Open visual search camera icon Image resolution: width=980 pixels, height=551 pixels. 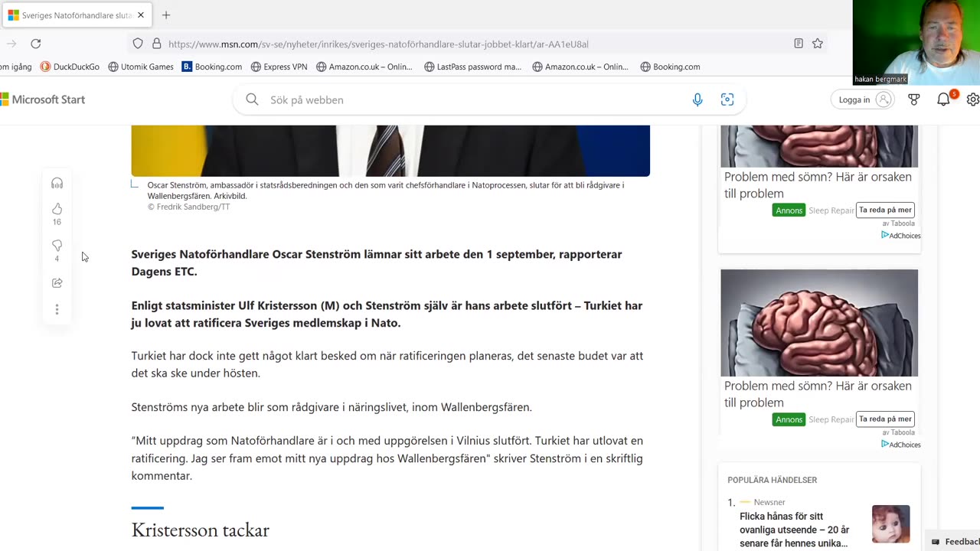pos(727,99)
